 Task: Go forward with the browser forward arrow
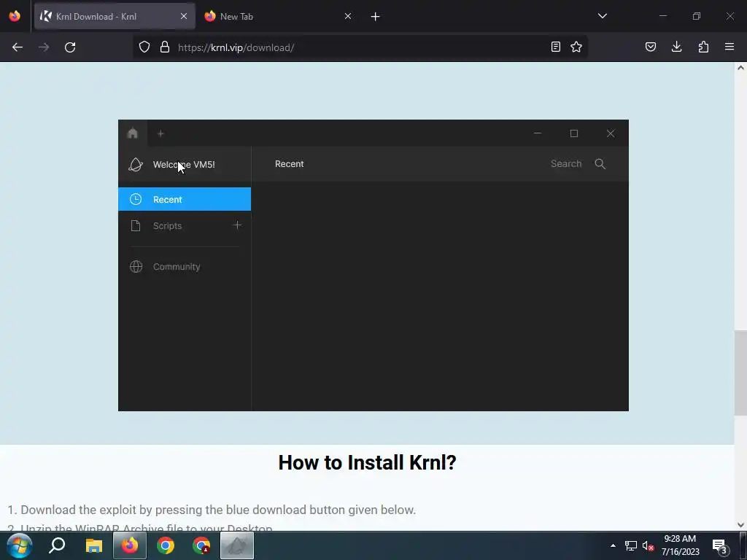click(43, 47)
